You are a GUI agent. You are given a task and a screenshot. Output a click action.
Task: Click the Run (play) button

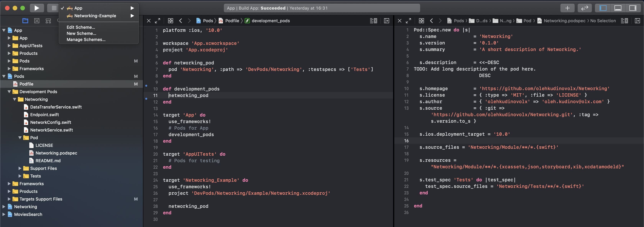[x=37, y=8]
